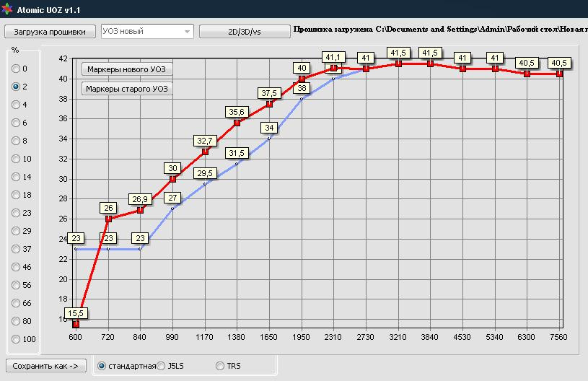
Task: Select the 23 % radio button
Action: click(x=16, y=213)
